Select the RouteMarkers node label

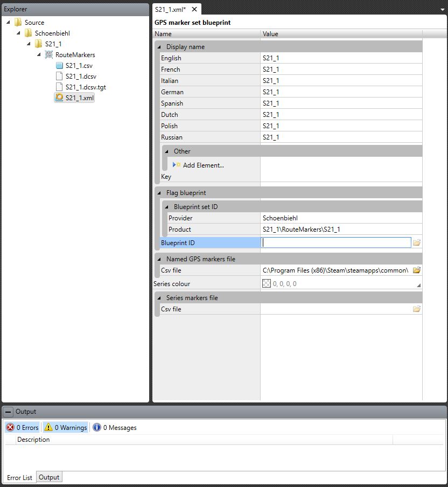(x=75, y=54)
